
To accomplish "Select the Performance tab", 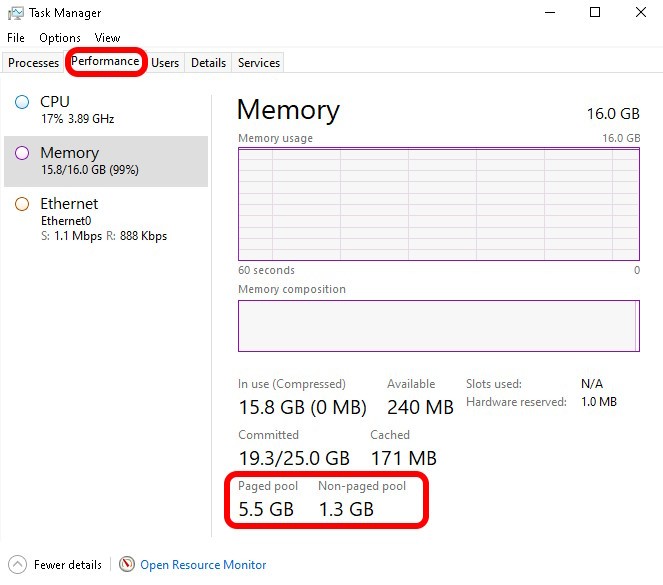I will (x=105, y=62).
